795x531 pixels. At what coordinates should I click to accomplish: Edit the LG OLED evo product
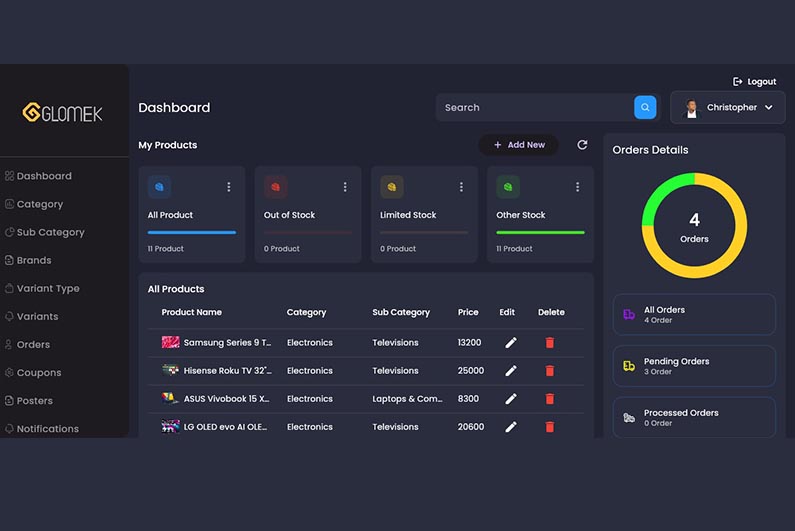(x=511, y=427)
